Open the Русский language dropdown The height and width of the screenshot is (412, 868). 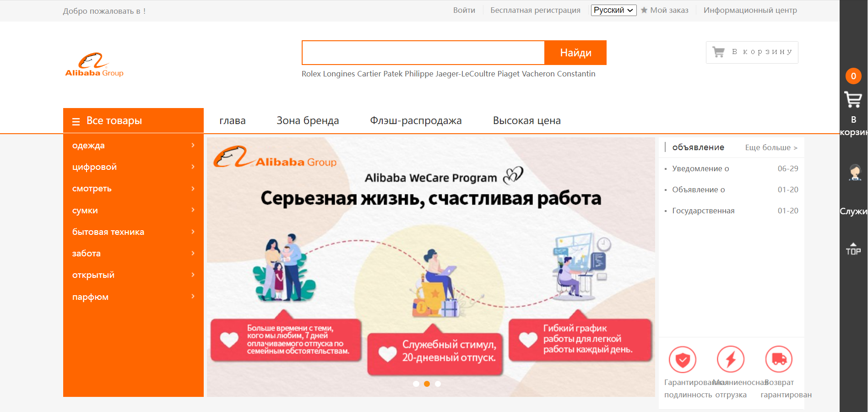click(613, 10)
